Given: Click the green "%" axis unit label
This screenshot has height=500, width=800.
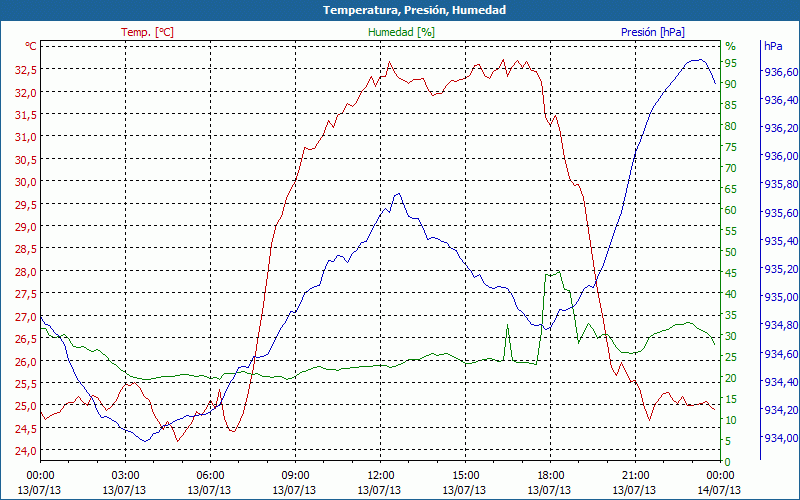Looking at the screenshot, I should coord(731,46).
